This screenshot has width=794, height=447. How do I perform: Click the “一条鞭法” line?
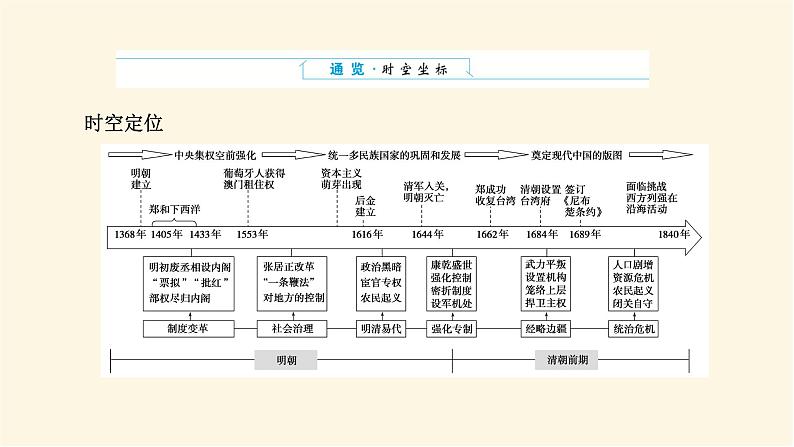click(x=290, y=282)
